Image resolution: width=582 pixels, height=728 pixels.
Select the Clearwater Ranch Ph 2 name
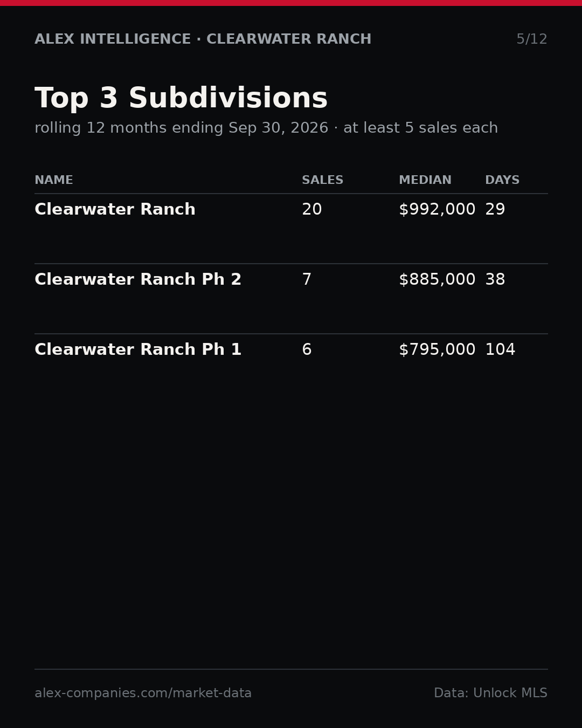point(138,280)
